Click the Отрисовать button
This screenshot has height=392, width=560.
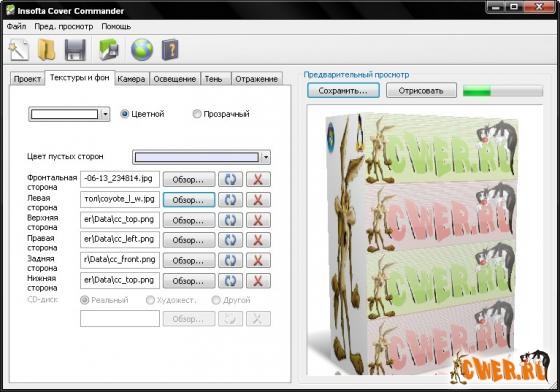click(421, 91)
